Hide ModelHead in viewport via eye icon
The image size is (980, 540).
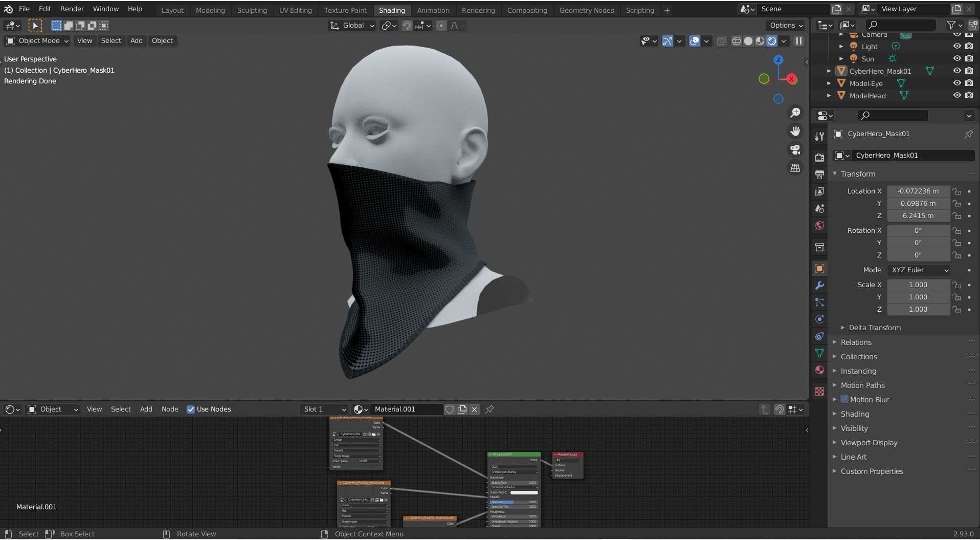pyautogui.click(x=956, y=95)
